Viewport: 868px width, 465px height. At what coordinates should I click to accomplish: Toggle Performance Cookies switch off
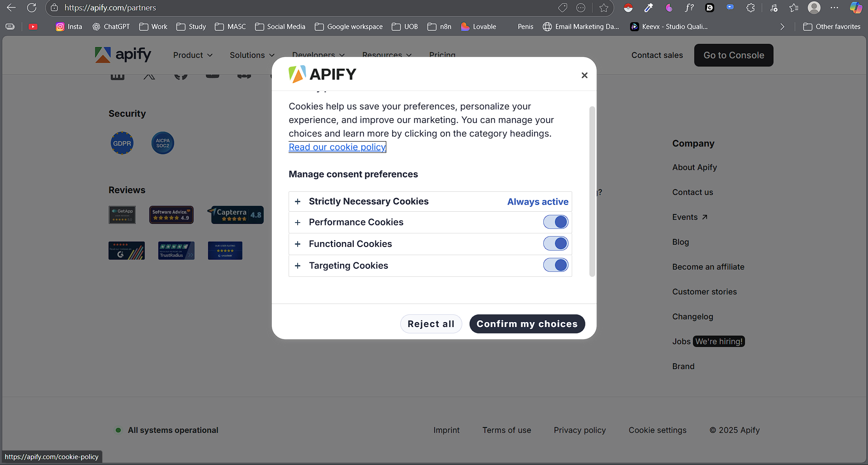click(555, 222)
